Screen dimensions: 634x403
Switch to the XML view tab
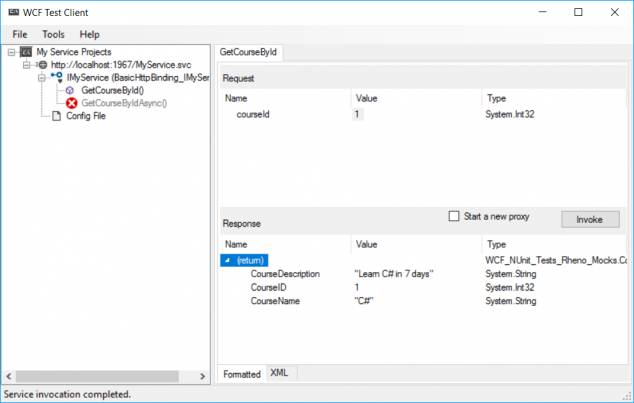(x=279, y=373)
